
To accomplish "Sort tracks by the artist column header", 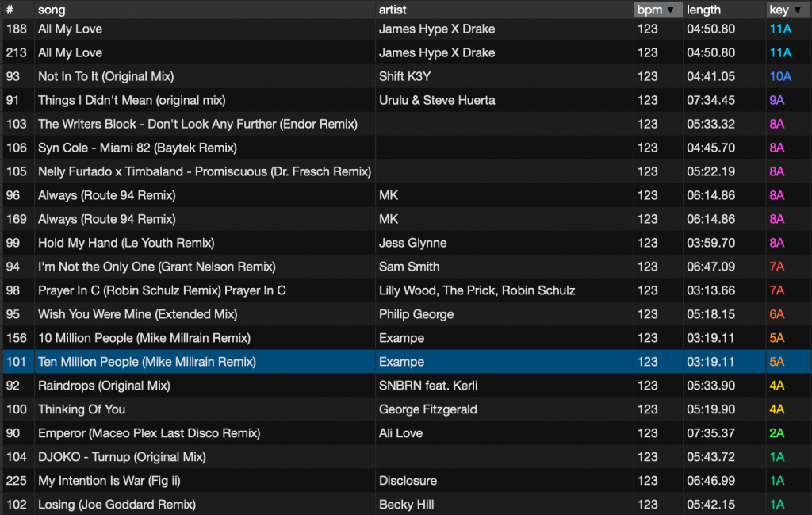I will [393, 10].
